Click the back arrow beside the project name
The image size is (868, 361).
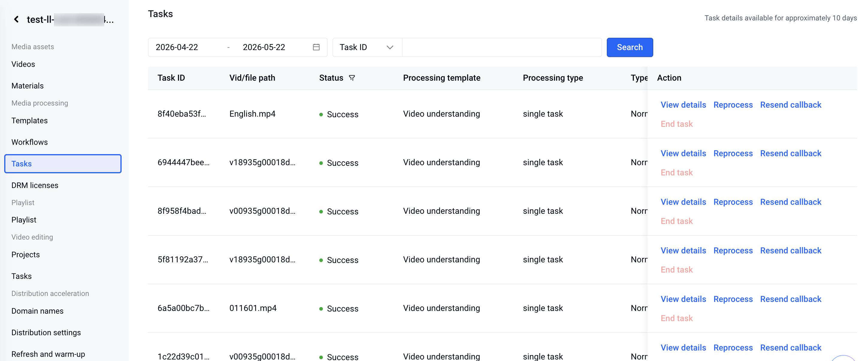(16, 19)
